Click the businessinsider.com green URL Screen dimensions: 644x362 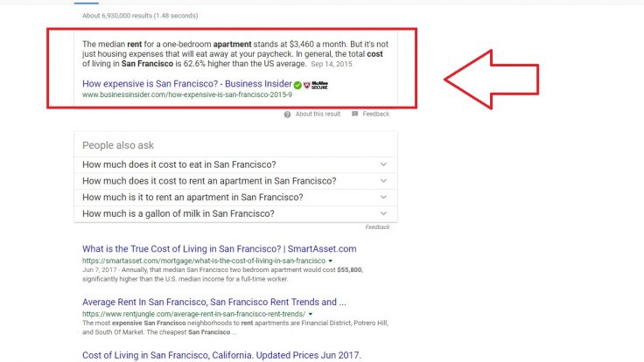(x=187, y=94)
